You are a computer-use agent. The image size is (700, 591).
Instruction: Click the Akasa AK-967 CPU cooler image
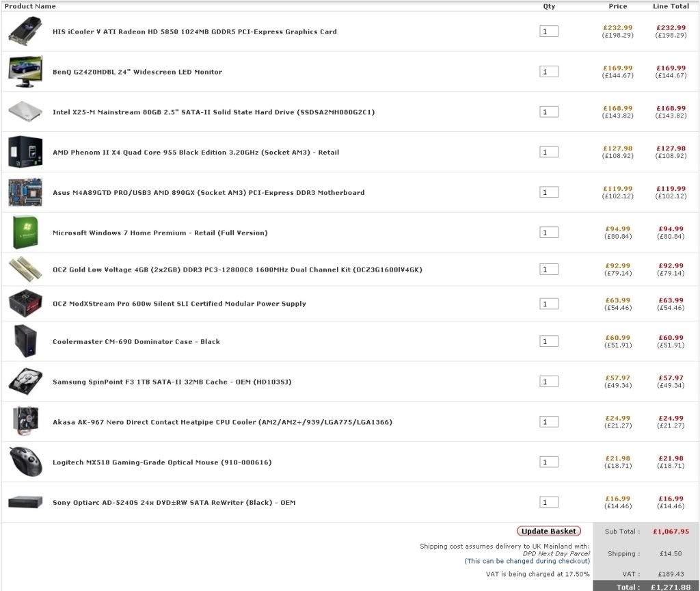[25, 421]
